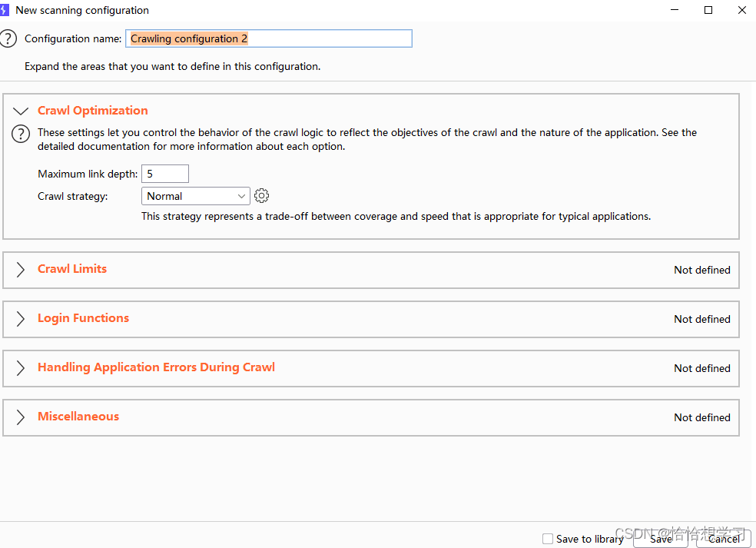Click the Miscellaneous heading text
756x548 pixels.
coord(78,417)
